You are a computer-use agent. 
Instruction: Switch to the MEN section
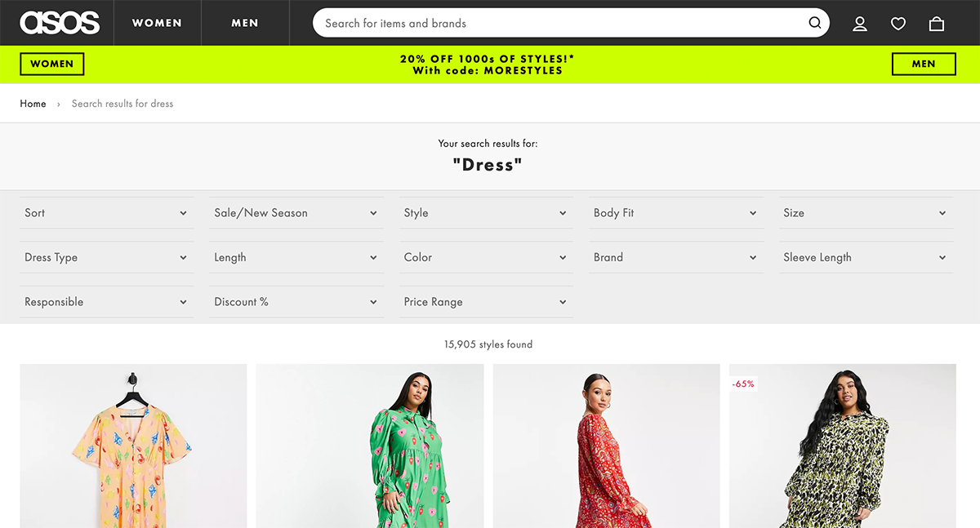tap(244, 22)
